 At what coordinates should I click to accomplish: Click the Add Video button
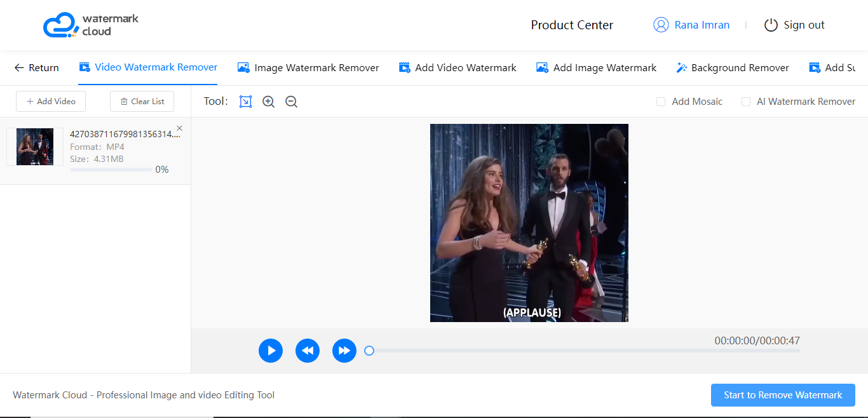pos(51,102)
